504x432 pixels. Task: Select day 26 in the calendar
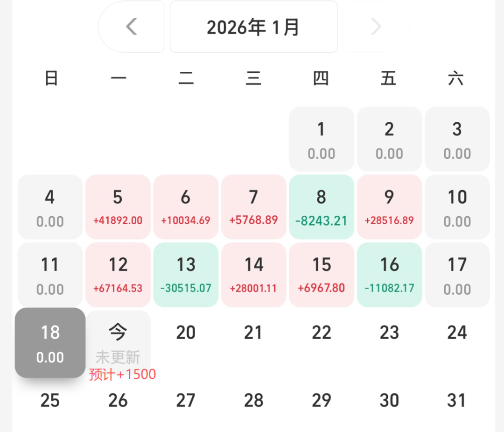(x=118, y=401)
